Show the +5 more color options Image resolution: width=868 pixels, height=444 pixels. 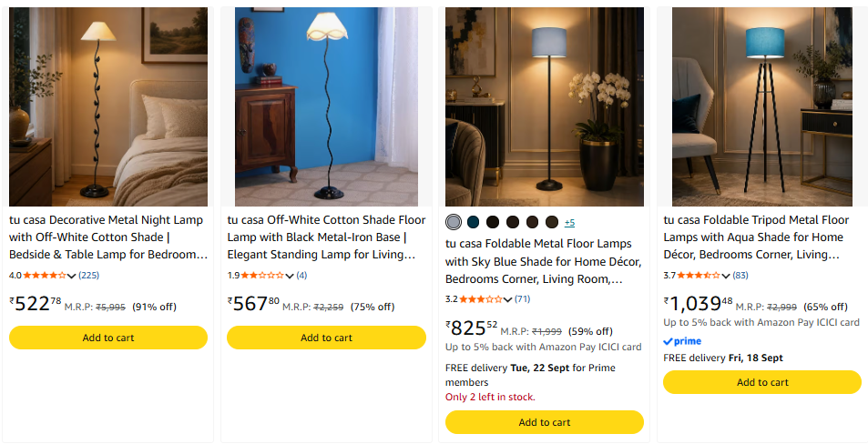[x=569, y=223]
